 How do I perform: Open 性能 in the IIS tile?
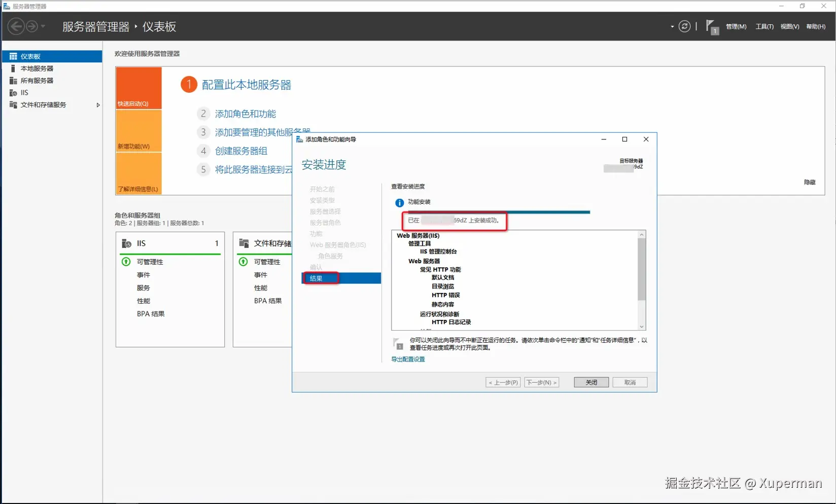point(144,301)
